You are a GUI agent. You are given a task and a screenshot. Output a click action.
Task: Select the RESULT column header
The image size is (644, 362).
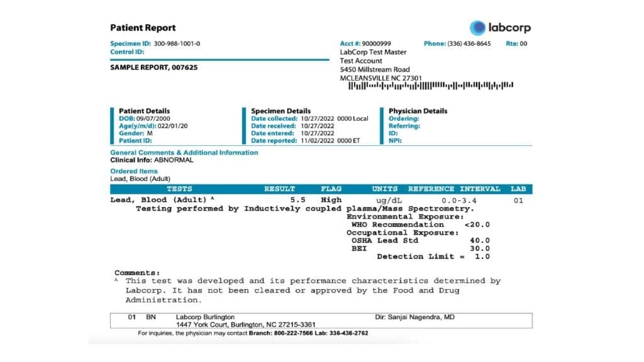[279, 189]
